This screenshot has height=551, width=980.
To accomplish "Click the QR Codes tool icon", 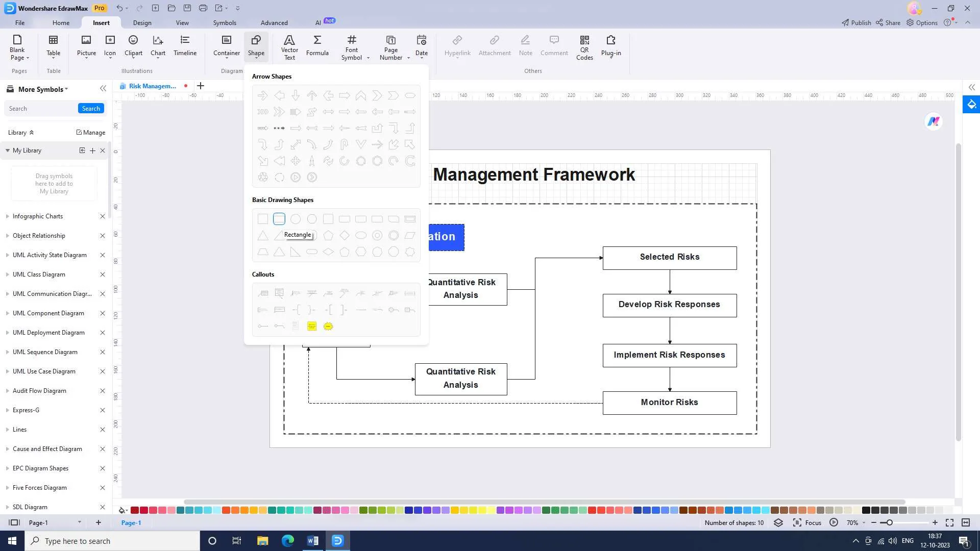I will pos(584,46).
